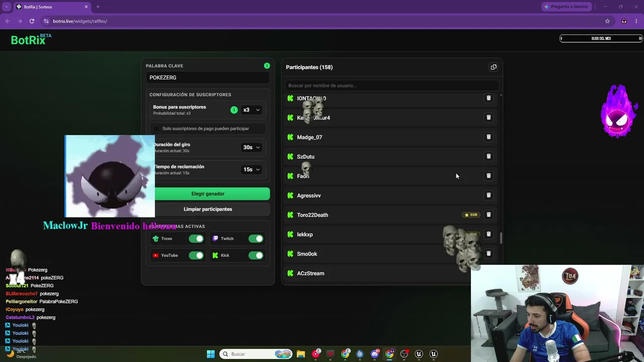Click participant name 'Madge_07'
Image resolution: width=644 pixels, height=362 pixels.
coord(309,137)
